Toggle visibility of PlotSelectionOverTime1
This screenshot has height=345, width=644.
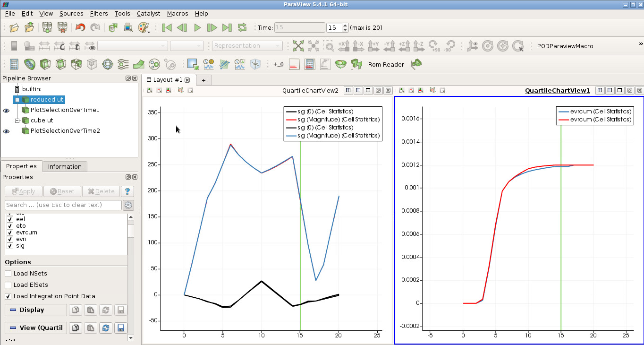pos(6,110)
